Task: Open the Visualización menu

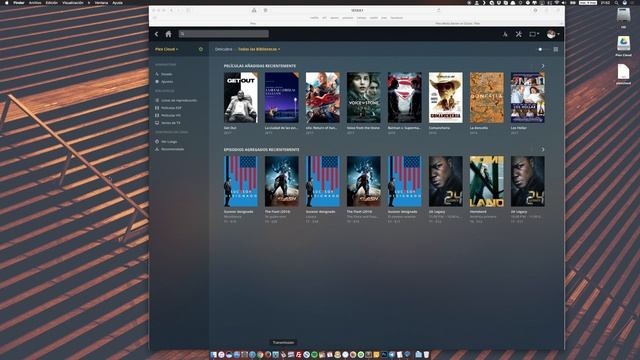Action: coord(73,2)
